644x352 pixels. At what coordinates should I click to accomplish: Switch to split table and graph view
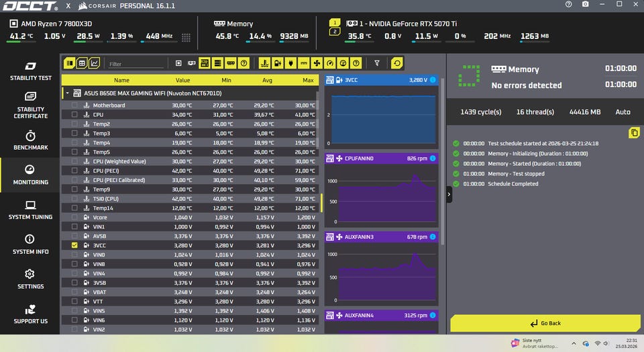click(69, 63)
